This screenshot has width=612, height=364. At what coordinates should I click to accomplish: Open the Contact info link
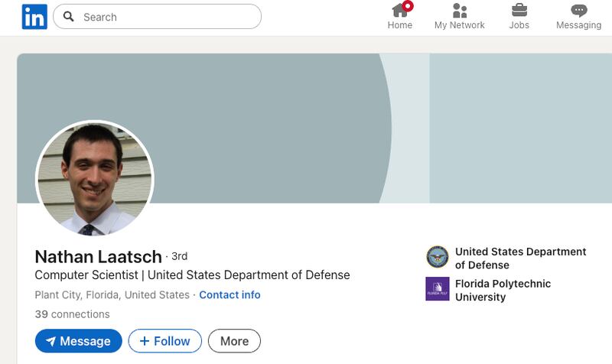[229, 295]
